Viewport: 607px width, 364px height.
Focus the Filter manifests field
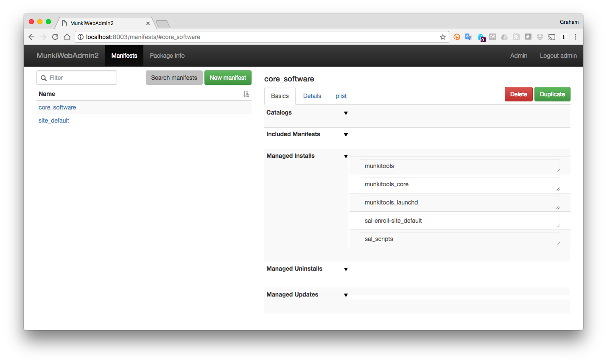click(x=77, y=78)
